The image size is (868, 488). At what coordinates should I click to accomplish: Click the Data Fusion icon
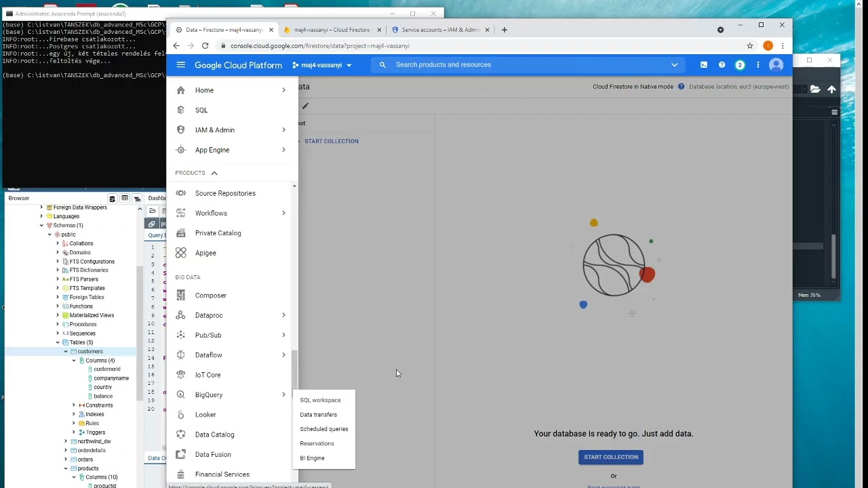coord(180,454)
